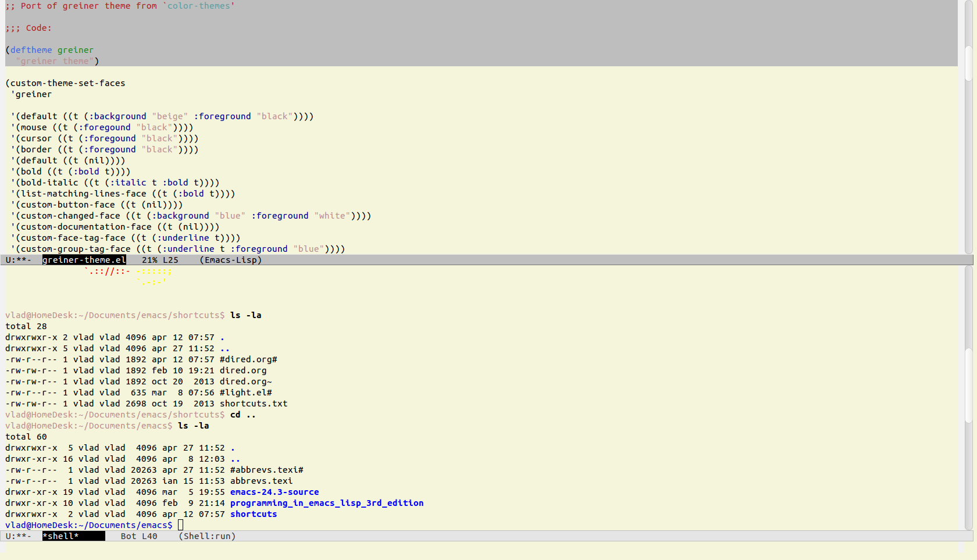Screen dimensions: 977x560
Task: Place cursor at the final shell prompt
Action: coord(180,525)
